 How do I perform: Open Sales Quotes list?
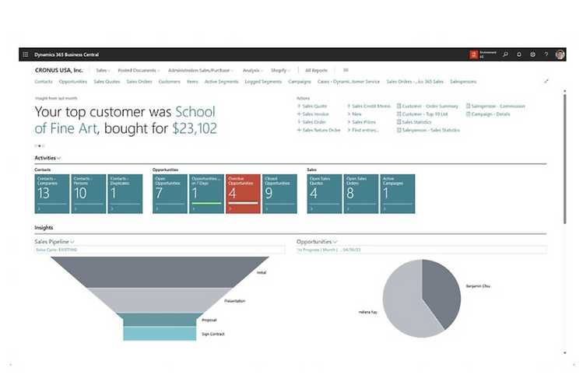pyautogui.click(x=107, y=82)
